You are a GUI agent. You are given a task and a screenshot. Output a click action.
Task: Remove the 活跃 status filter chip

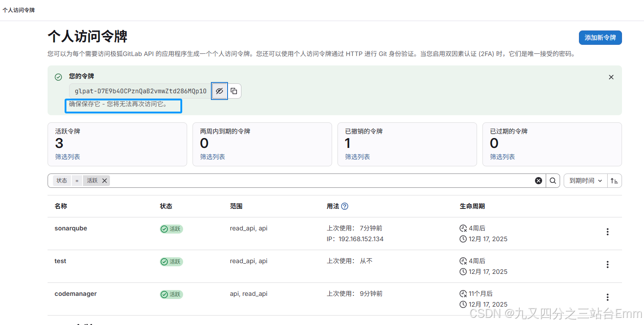(x=104, y=181)
